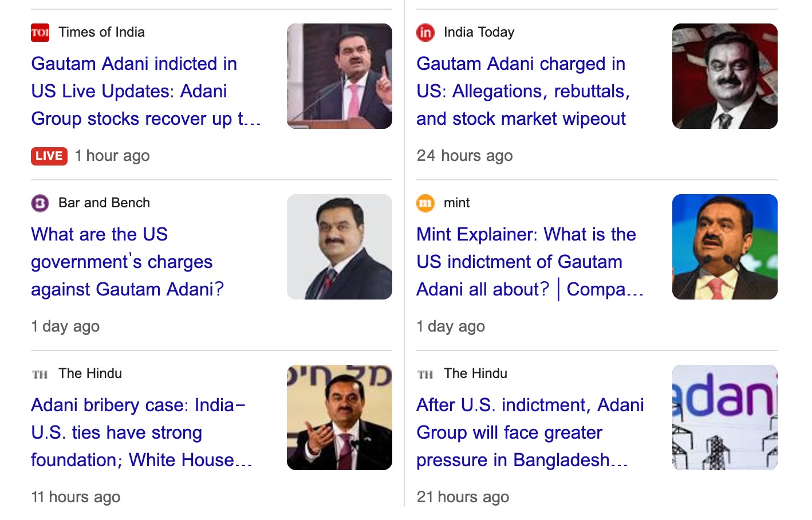Click the mint publisher icon

click(425, 203)
